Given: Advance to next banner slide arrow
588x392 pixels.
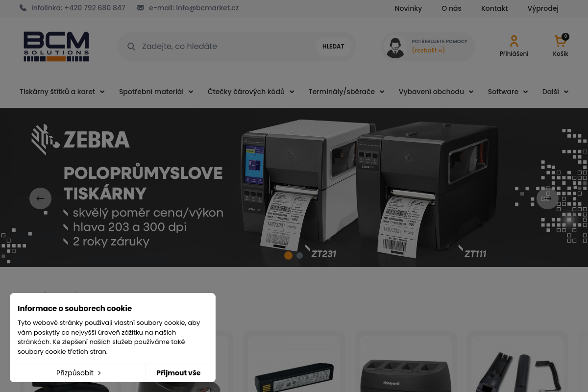Looking at the screenshot, I should coord(547,198).
